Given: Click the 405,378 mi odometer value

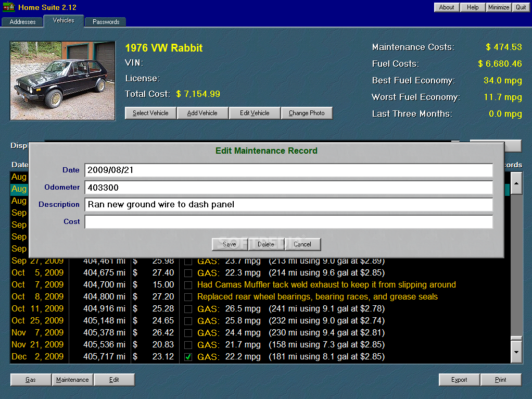Looking at the screenshot, I should tap(104, 332).
